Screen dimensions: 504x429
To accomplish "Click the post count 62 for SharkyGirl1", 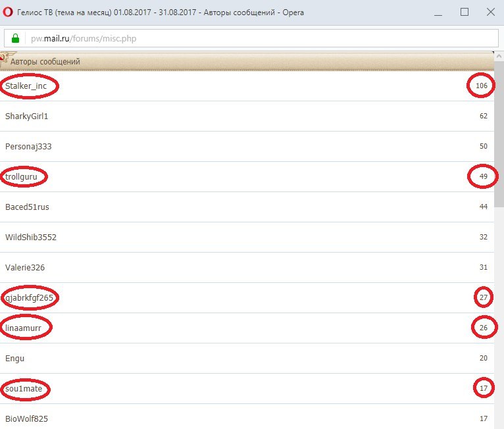I will [484, 116].
